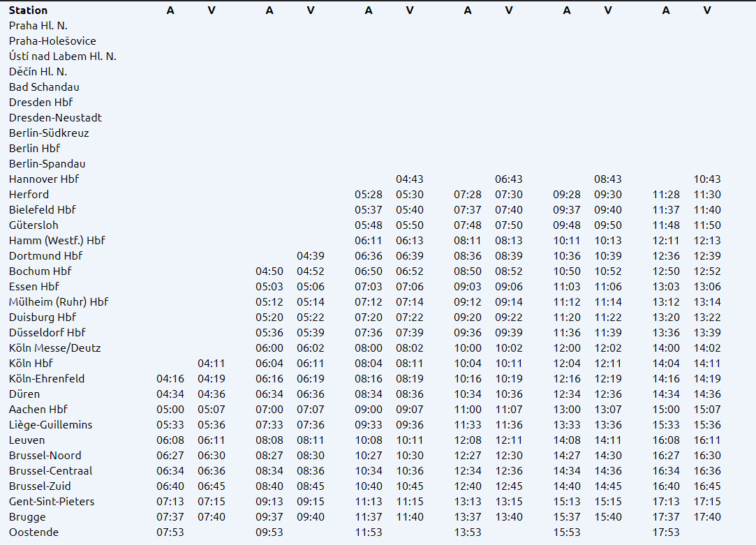756x545 pixels.
Task: Click the Liège-Guillemins station name
Action: 50,425
